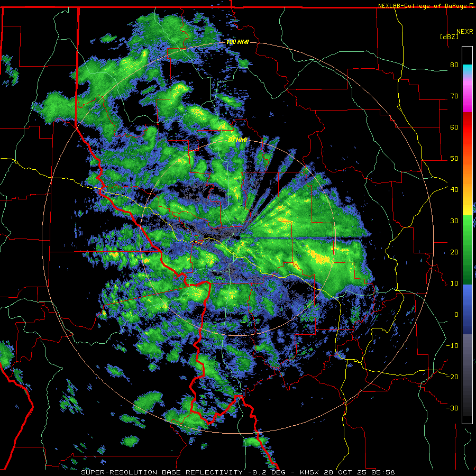Click the -30 value on dBZ scale
Image resolution: width=476 pixels, height=476 pixels.
452,408
